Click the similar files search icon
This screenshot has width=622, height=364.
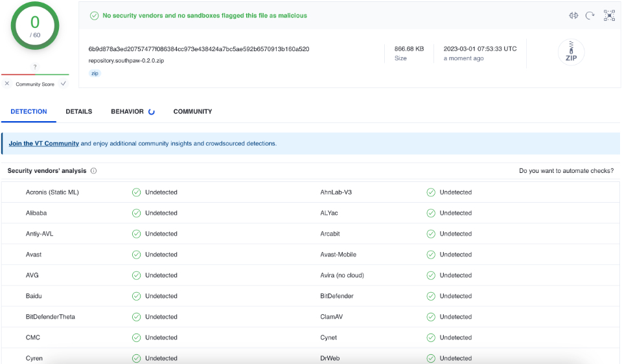click(x=573, y=16)
